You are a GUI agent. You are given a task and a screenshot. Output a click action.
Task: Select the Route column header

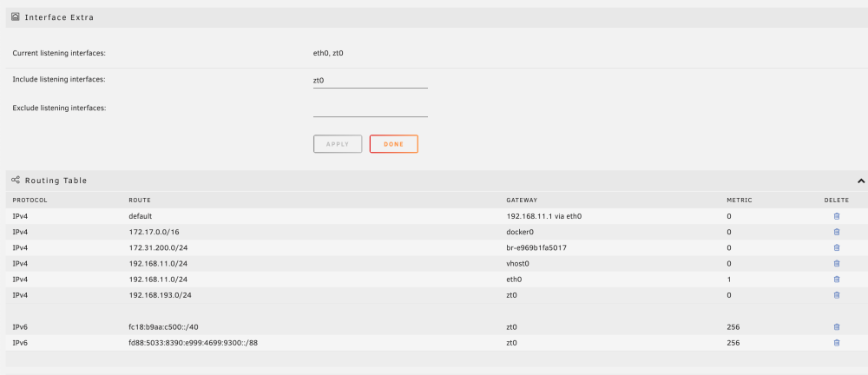coord(140,200)
